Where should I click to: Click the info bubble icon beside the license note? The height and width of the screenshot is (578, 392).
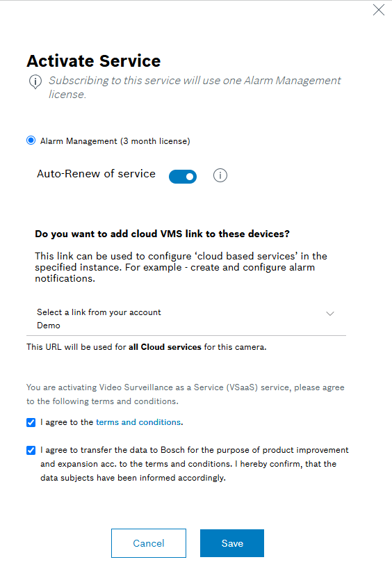pyautogui.click(x=35, y=81)
